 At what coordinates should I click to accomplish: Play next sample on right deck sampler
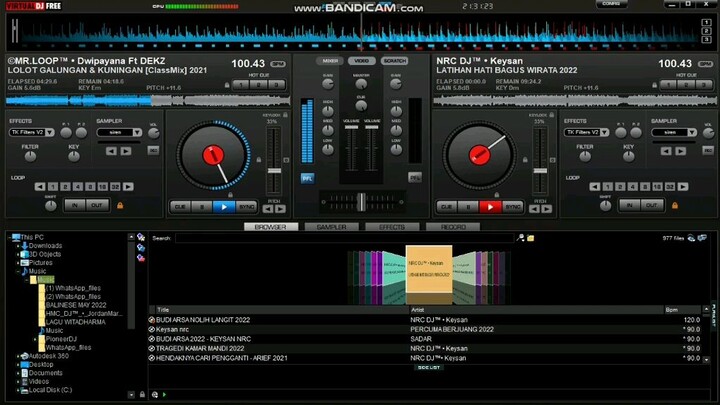(x=681, y=151)
